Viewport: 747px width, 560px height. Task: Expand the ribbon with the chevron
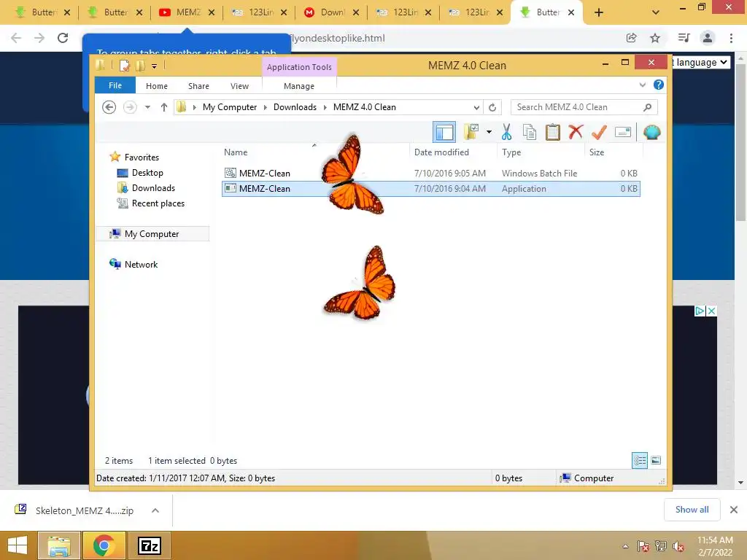[x=642, y=85]
